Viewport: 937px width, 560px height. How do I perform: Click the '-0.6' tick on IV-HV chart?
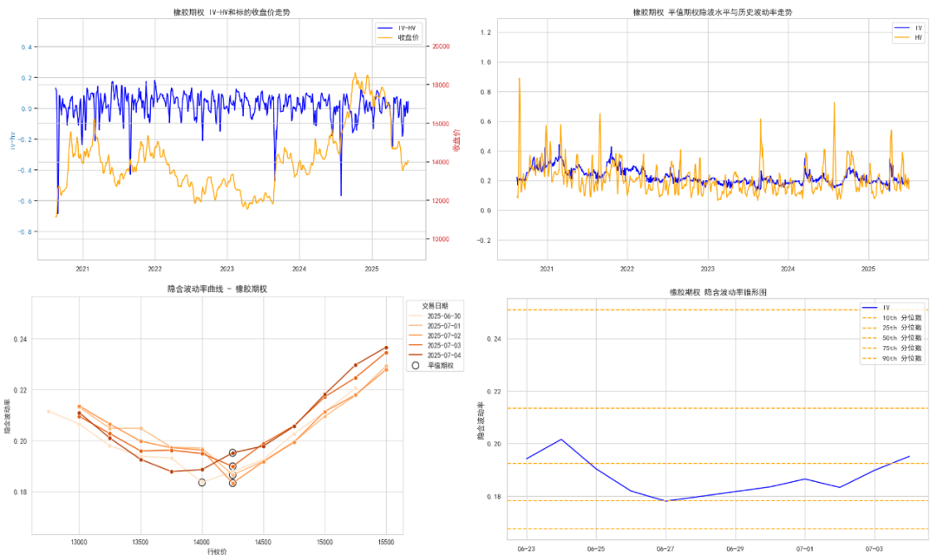[x=25, y=201]
